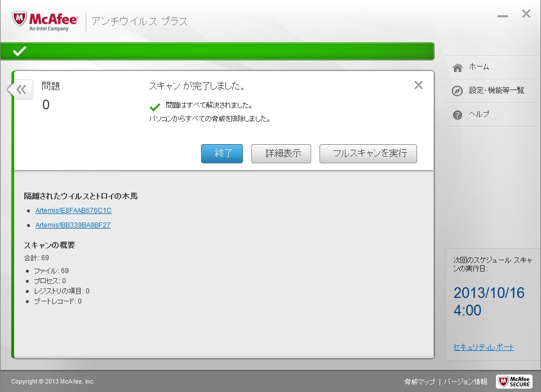Open 設定・機能等一覧 menu item
The image size is (541, 392).
click(x=496, y=90)
